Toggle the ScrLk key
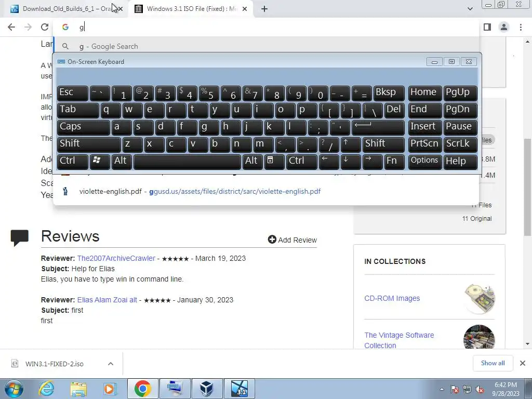Image resolution: width=532 pixels, height=399 pixels. point(460,144)
